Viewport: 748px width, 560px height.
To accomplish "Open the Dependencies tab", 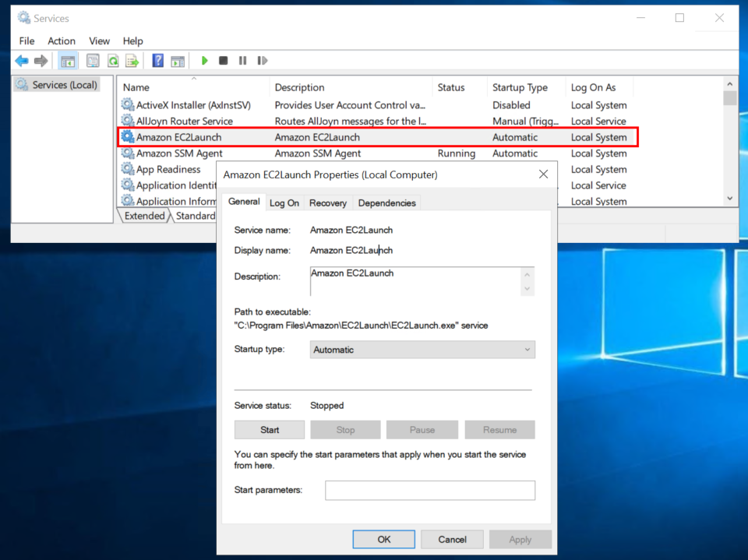I will pos(387,203).
